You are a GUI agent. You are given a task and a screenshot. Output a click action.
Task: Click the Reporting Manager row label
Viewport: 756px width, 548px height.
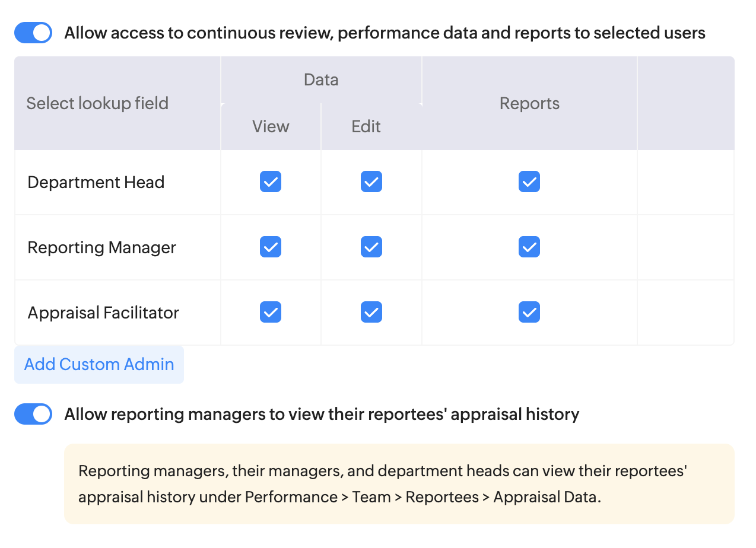click(102, 247)
